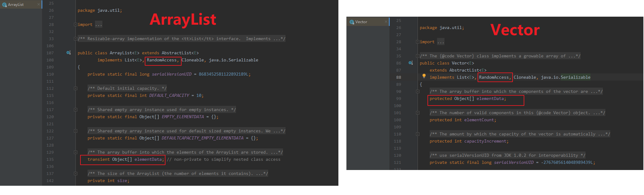Expand 'Shared empty array instance used for empty instances' fold

tap(75, 110)
